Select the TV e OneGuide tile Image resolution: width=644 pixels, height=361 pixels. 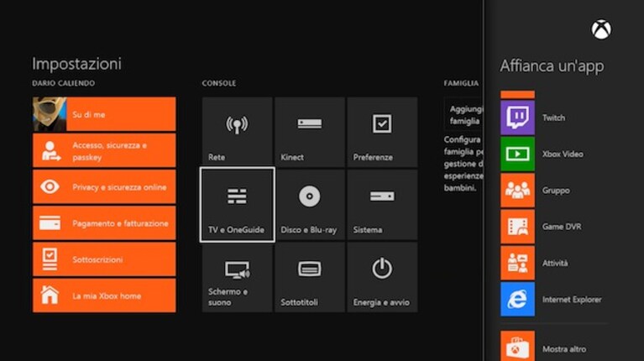(x=237, y=205)
